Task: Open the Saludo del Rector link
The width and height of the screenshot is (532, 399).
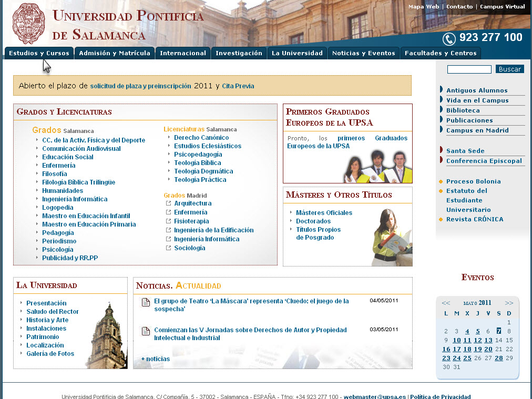Action: [52, 311]
